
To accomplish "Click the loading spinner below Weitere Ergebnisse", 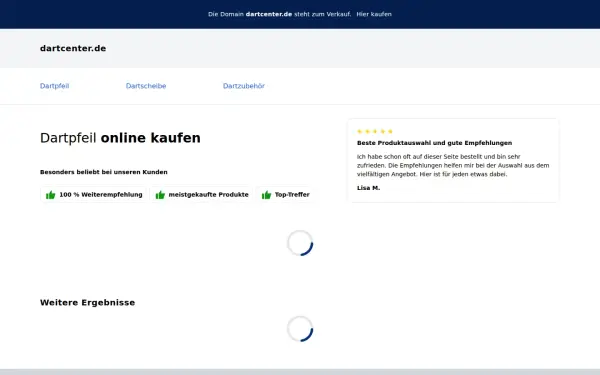I will click(300, 329).
